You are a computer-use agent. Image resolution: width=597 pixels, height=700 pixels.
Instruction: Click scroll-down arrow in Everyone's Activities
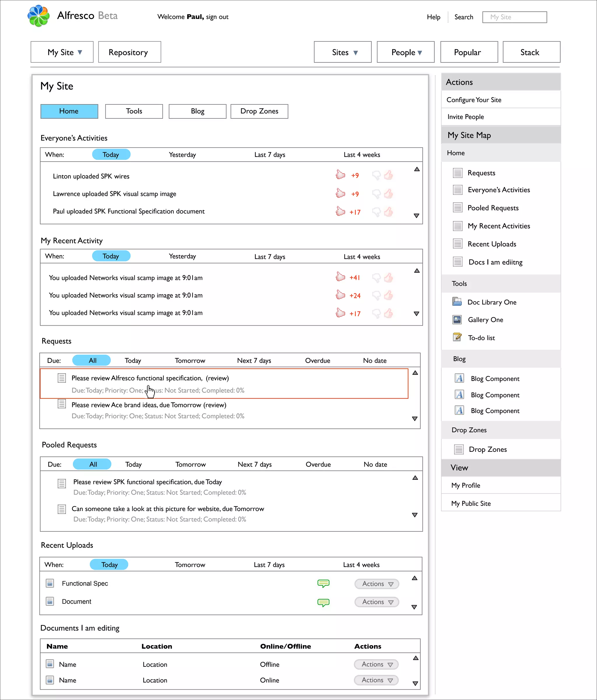tap(416, 216)
